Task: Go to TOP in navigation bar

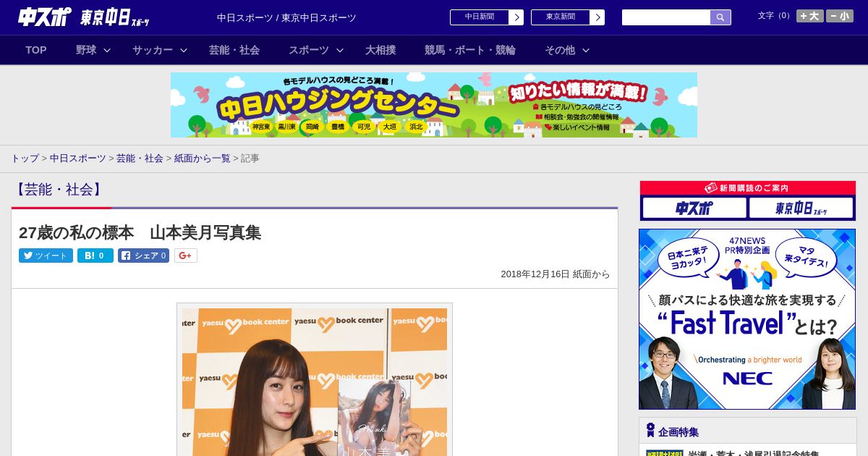Action: (36, 50)
